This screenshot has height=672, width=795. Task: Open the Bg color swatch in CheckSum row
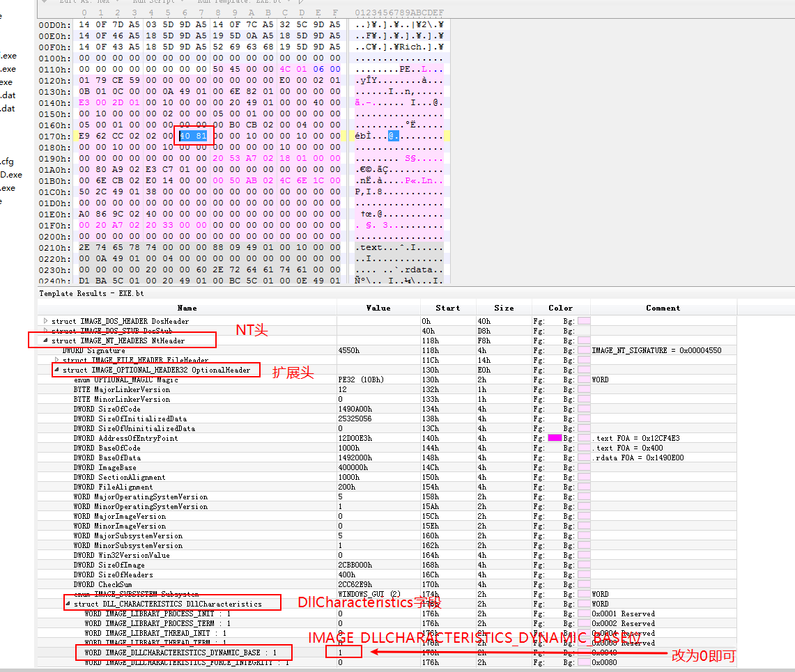tap(584, 584)
